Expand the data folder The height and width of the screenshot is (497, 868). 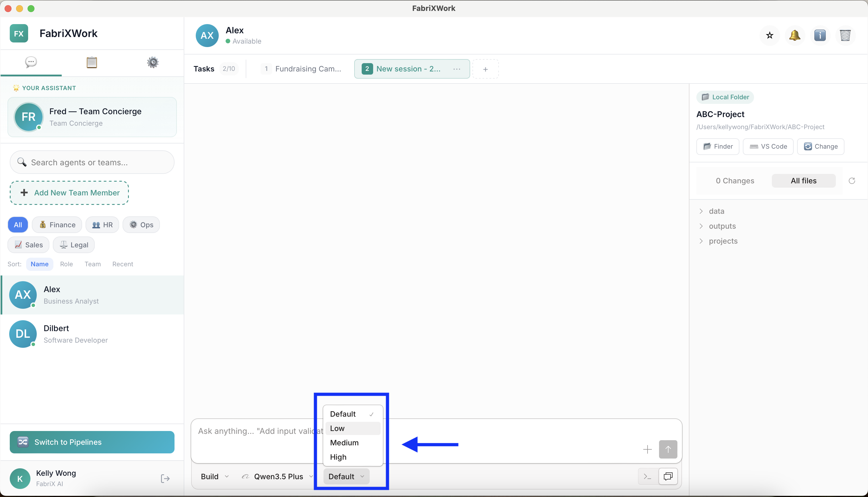(716, 211)
